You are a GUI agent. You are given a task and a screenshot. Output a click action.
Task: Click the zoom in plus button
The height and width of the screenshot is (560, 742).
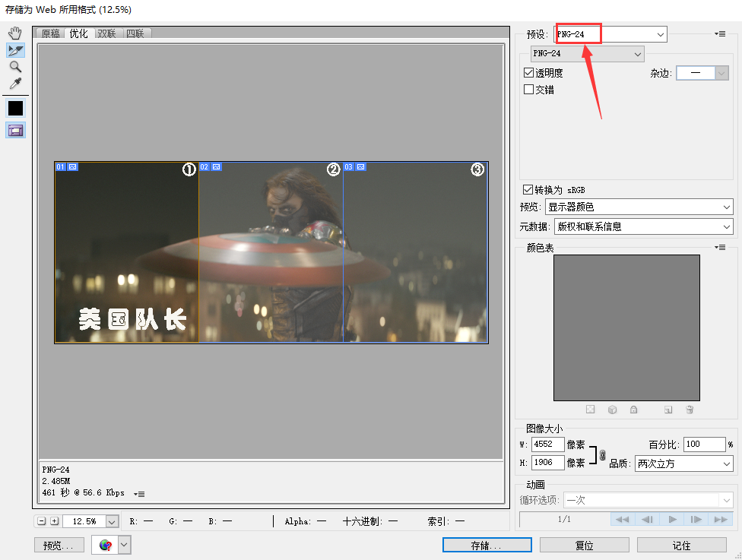[55, 521]
